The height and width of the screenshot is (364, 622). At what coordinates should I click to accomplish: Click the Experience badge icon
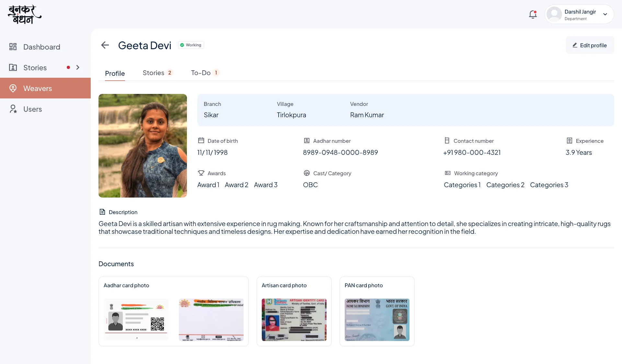point(570,141)
